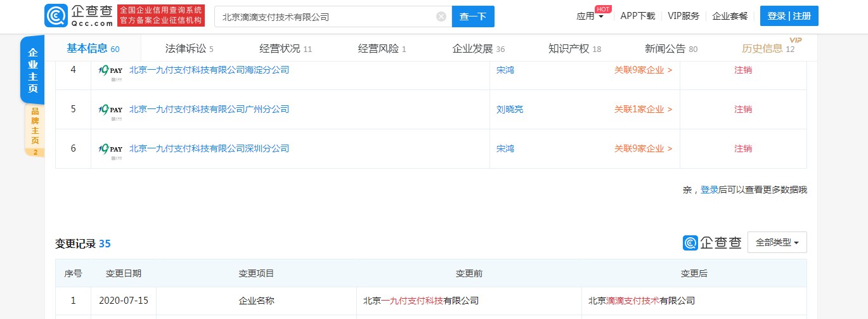868x319 pixels.
Task: Click 宋鸿 in the 海淀分公司 row
Action: pyautogui.click(x=505, y=70)
